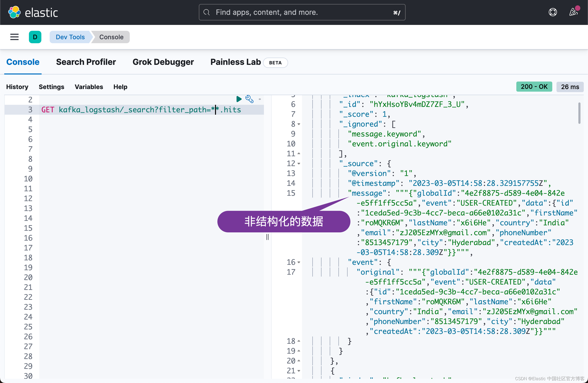Image resolution: width=588 pixels, height=383 pixels.
Task: Place cursor on editor line 20
Action: pos(151,277)
